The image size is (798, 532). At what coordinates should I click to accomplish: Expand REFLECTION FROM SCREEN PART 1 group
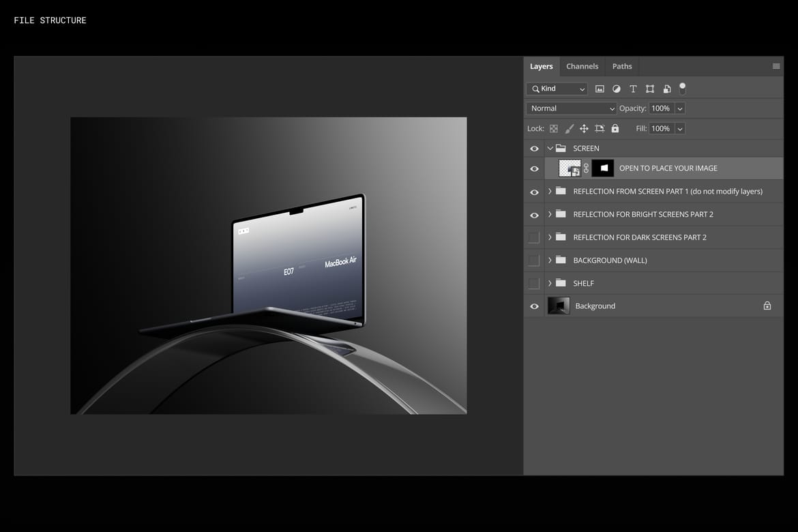(550, 192)
